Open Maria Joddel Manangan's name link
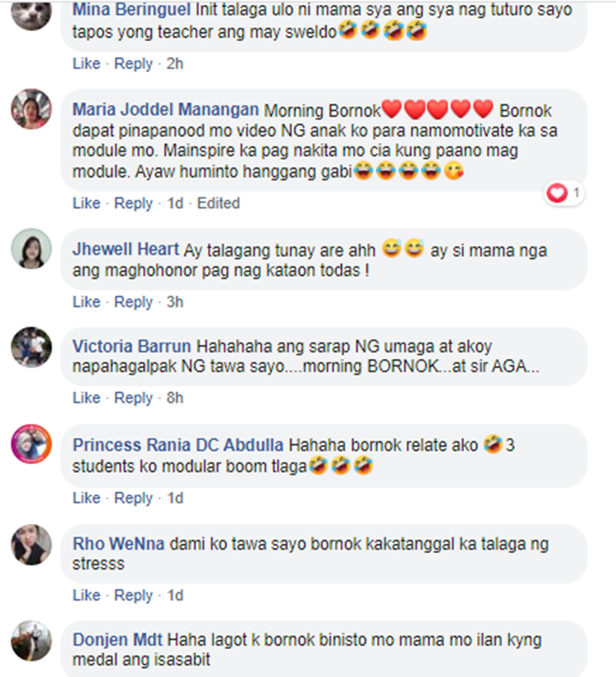 point(165,109)
